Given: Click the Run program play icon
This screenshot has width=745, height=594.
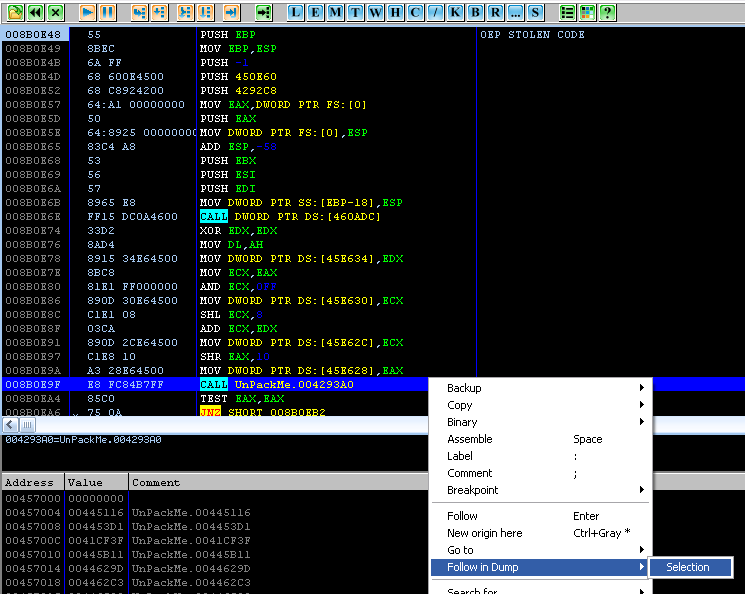Looking at the screenshot, I should point(86,13).
